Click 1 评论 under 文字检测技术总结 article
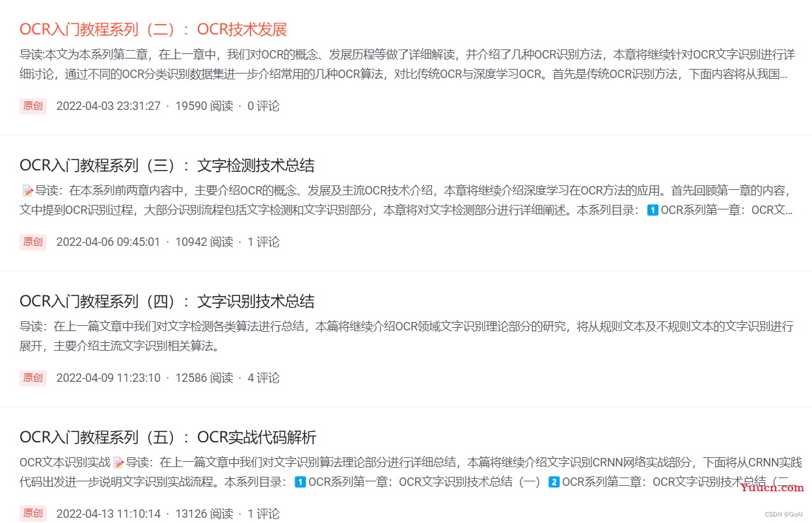812x523 pixels. click(x=264, y=242)
